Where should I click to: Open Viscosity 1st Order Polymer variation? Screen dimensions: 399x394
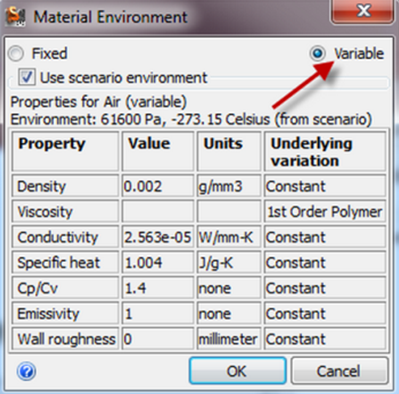click(325, 211)
